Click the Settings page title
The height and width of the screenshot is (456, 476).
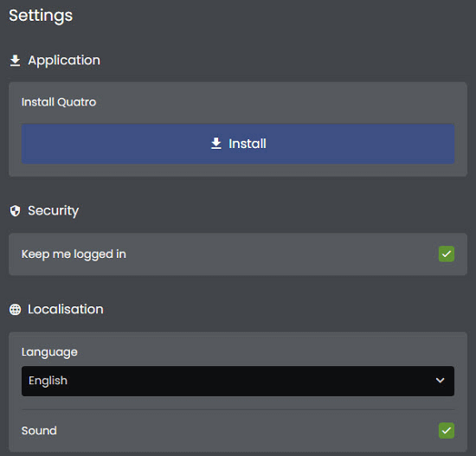(x=41, y=16)
